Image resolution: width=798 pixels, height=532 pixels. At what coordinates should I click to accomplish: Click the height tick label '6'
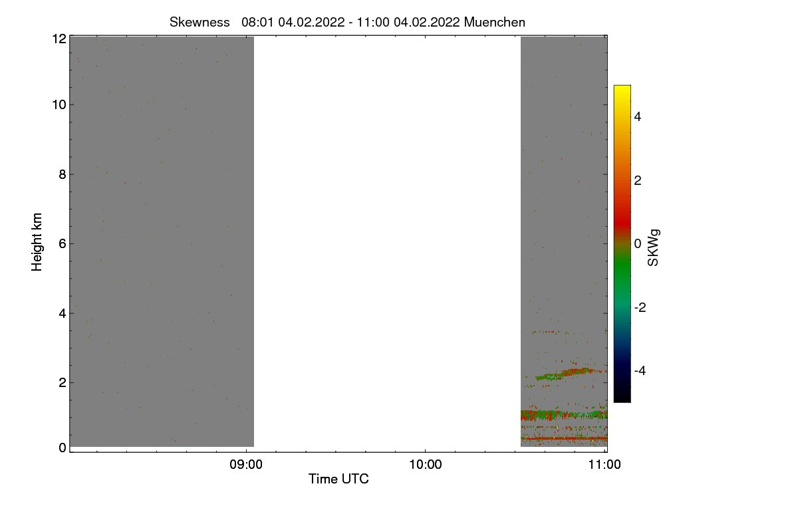tap(63, 243)
